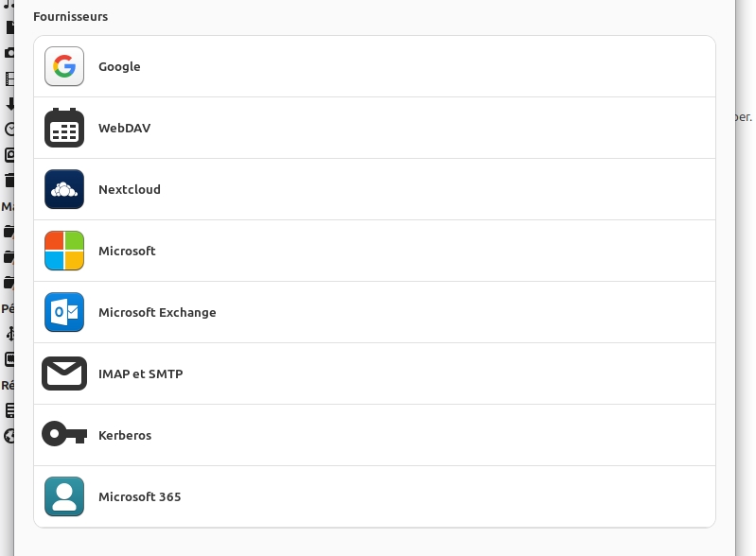Image resolution: width=756 pixels, height=556 pixels.
Task: Click the downloads arrow icon in sidebar
Action: tap(10, 104)
